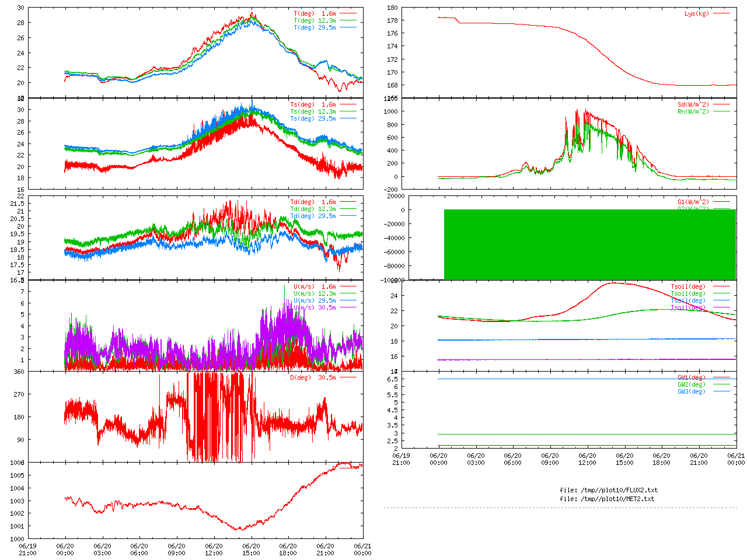Select the 'GW3(deg)' legend label
Screen dimensions: 747x560
[692, 391]
